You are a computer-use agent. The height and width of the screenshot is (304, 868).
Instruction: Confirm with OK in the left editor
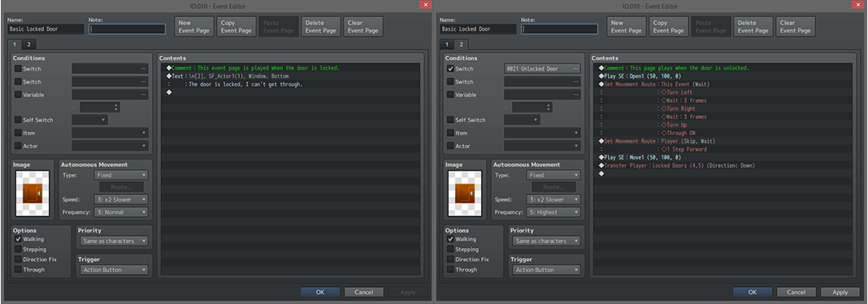tap(320, 292)
